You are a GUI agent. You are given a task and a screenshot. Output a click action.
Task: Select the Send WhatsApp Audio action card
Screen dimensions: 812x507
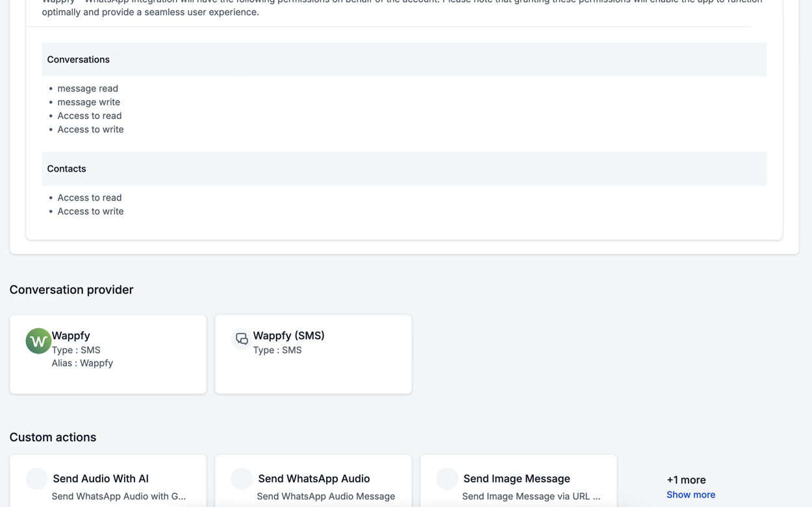(313, 481)
